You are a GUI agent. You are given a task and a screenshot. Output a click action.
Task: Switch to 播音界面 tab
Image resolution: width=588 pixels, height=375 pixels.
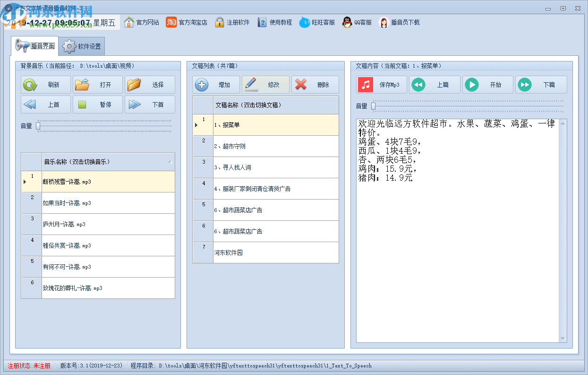click(35, 46)
